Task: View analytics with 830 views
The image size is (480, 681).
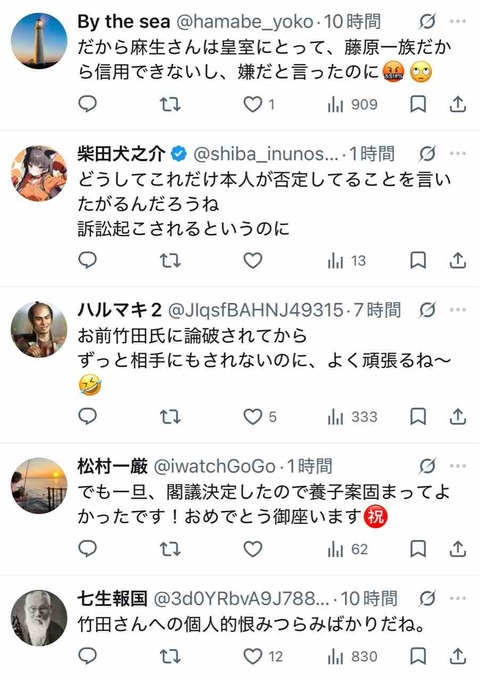Action: (x=352, y=656)
